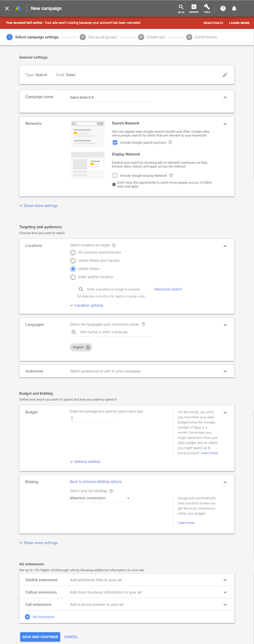Screen dimensions: 254x644
Task: Collapse the Bidding section
Action: coord(225,482)
